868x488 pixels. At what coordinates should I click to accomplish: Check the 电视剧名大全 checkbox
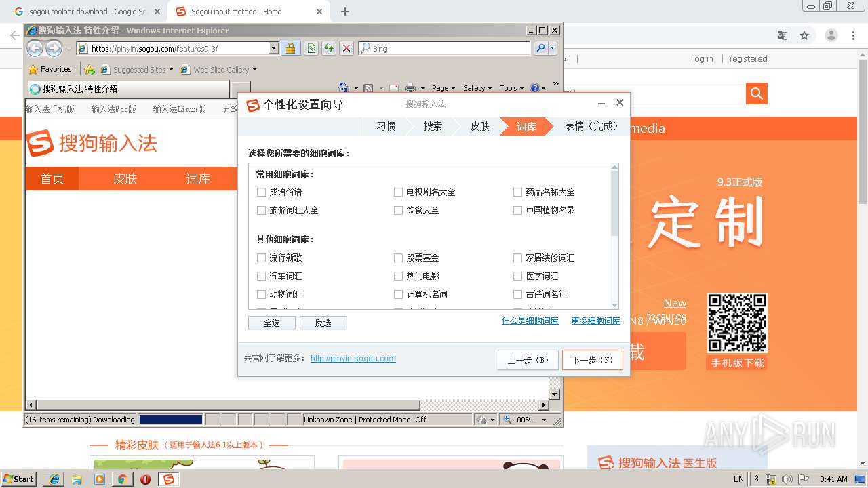click(x=399, y=192)
